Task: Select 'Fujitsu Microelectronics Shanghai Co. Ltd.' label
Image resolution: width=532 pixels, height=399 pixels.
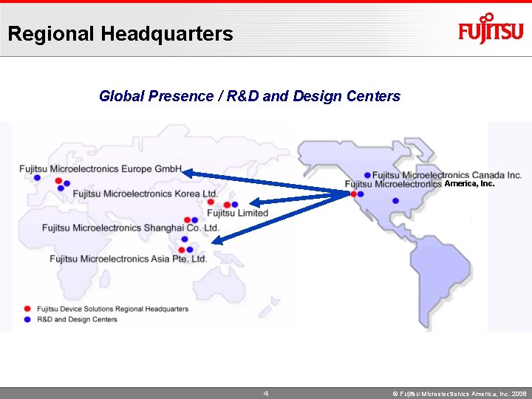Action: 131,228
